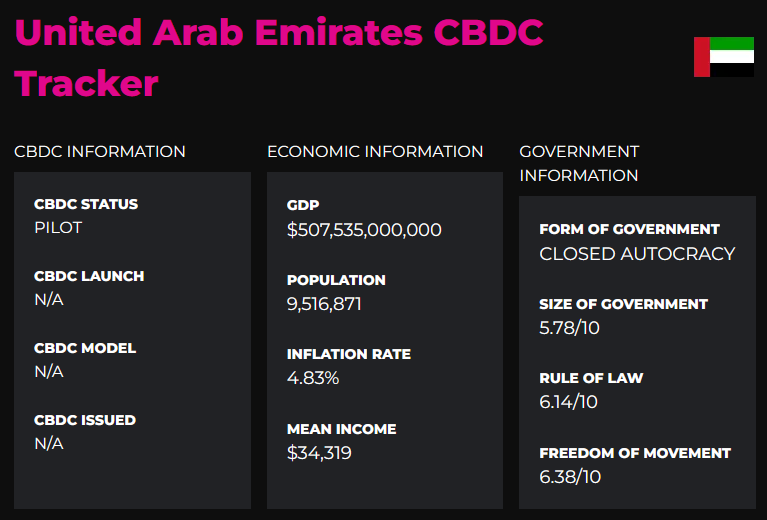The height and width of the screenshot is (520, 767).
Task: Click the CBDC STATUS label
Action: tap(86, 204)
